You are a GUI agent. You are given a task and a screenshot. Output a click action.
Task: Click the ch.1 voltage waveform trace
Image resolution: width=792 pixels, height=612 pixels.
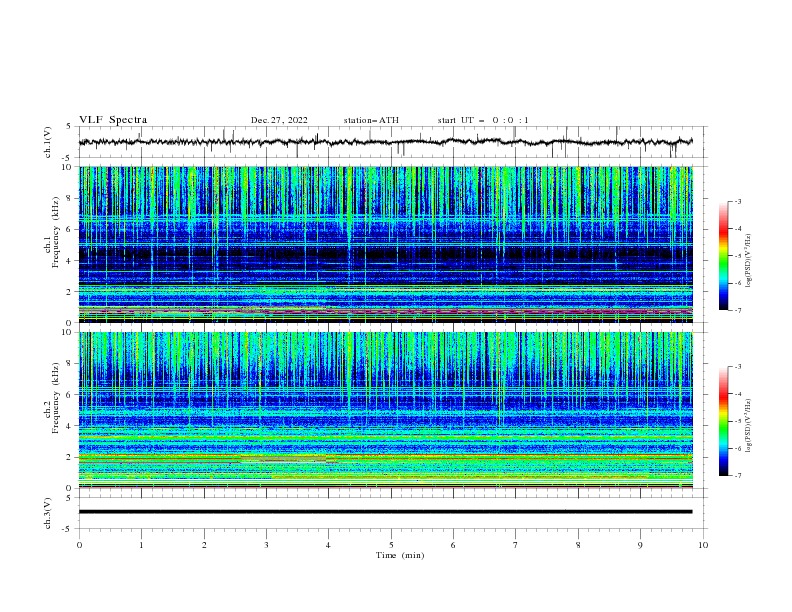click(x=386, y=142)
